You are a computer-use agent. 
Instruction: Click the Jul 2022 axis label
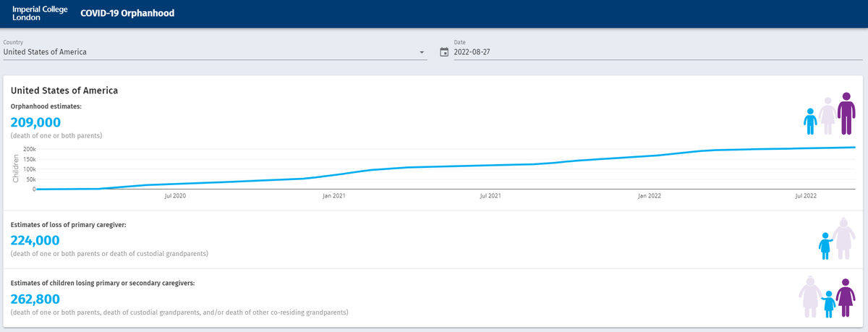coord(805,196)
